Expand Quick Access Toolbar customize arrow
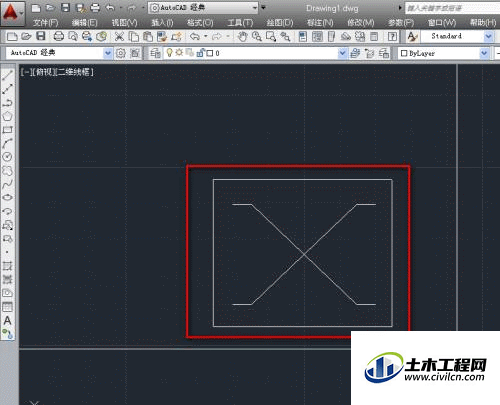Image resolution: width=500 pixels, height=405 pixels. tap(263, 8)
